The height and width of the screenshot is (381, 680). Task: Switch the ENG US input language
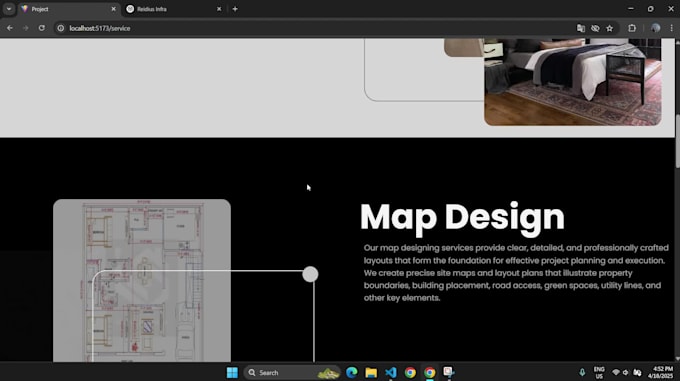[x=599, y=372]
